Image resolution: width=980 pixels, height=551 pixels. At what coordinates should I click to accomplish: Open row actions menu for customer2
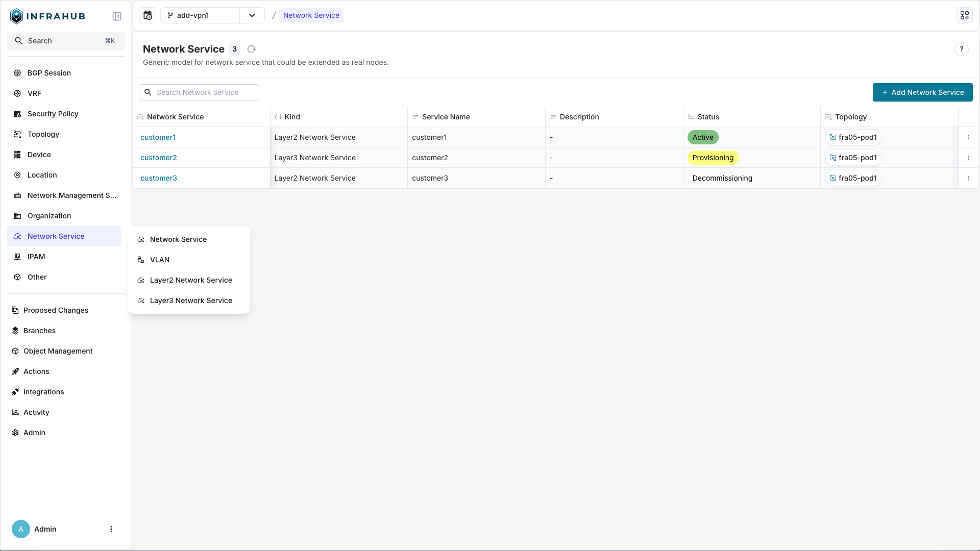[968, 158]
